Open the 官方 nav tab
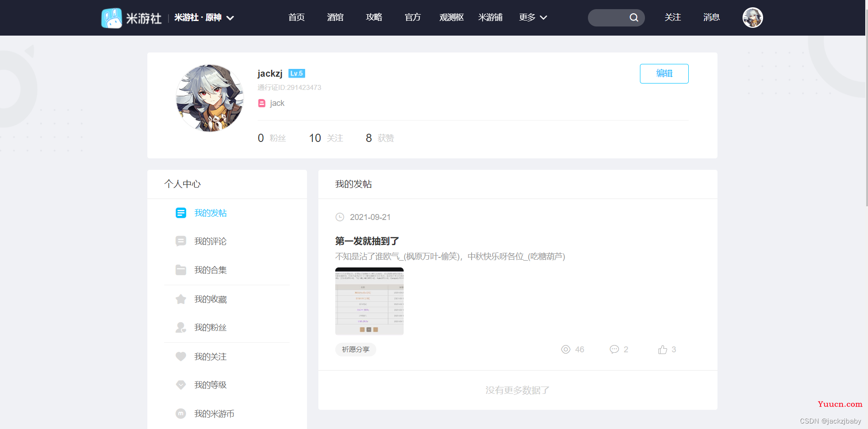The image size is (868, 429). pyautogui.click(x=413, y=17)
